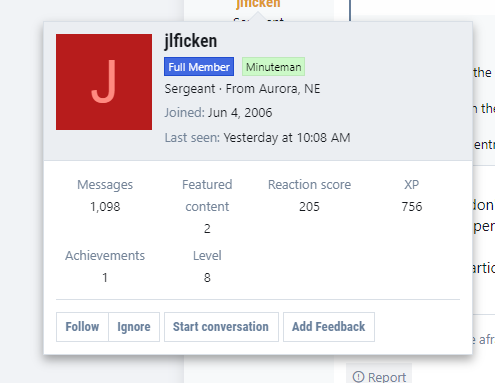Ignore this user
Image resolution: width=495 pixels, height=383 pixels.
pos(134,327)
